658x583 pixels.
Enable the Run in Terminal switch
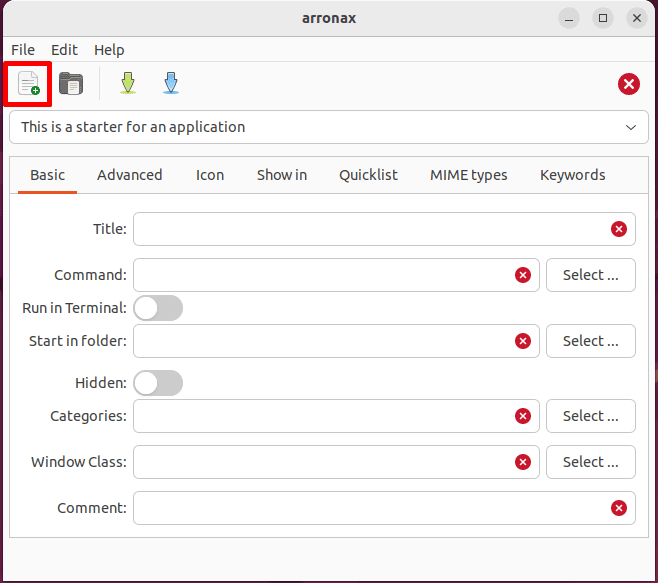point(158,308)
